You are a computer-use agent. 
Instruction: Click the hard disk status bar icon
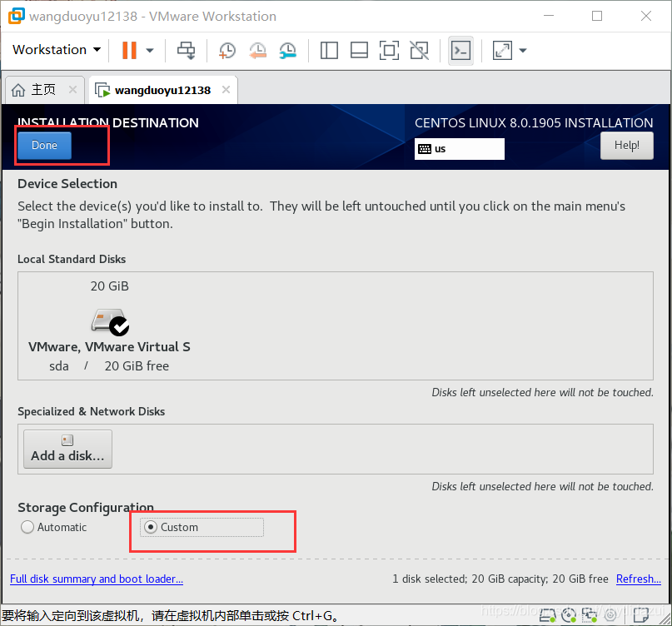(547, 615)
